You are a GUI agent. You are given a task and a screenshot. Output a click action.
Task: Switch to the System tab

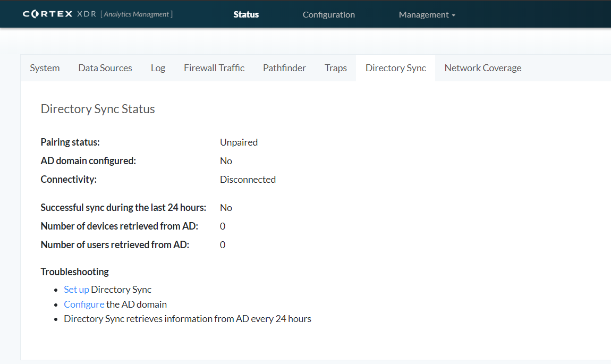click(x=45, y=68)
